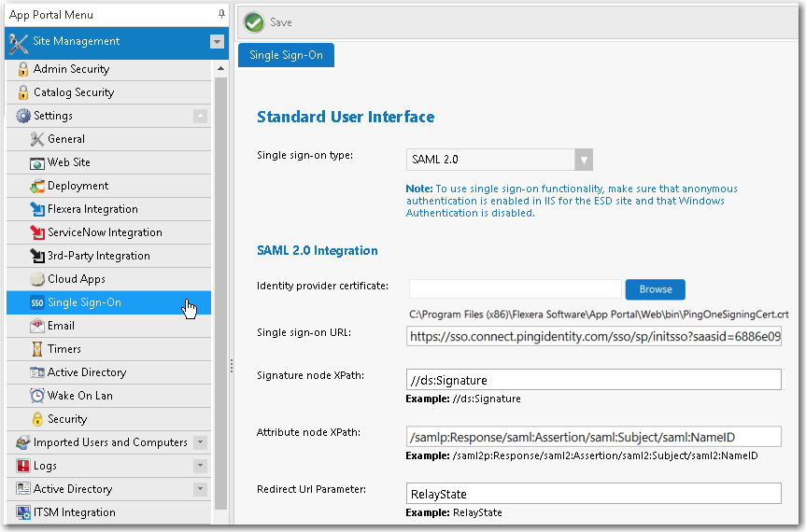Pin the App Portal Menu panel
This screenshot has height=532, width=806.
click(x=221, y=15)
